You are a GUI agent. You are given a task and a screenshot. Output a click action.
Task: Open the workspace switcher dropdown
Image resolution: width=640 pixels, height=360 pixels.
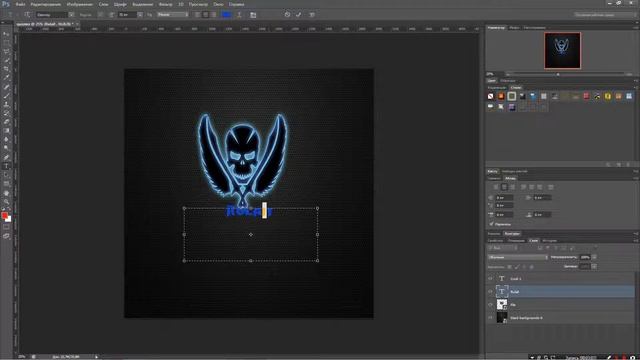pyautogui.click(x=604, y=15)
